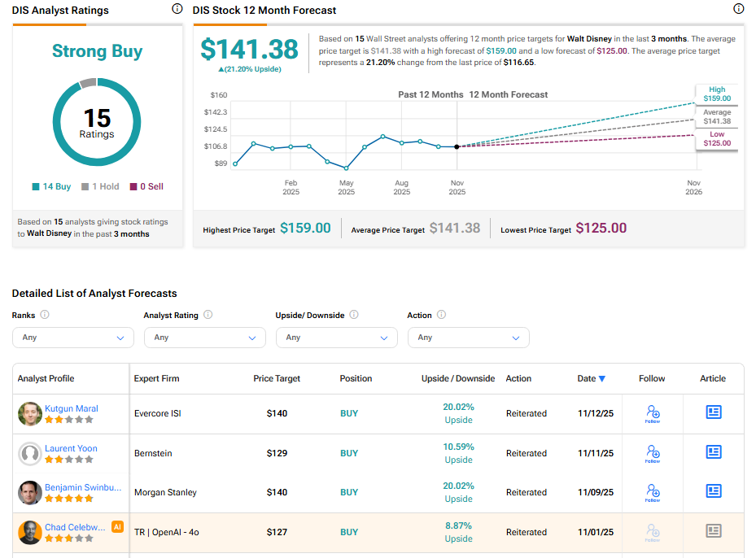Open the Evercore ISI article icon
This screenshot has height=558, width=756.
click(x=713, y=412)
